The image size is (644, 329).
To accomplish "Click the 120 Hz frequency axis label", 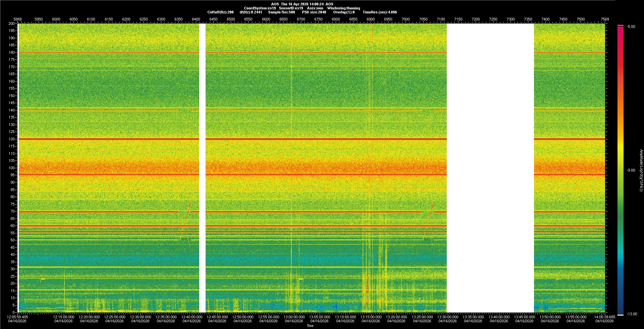I will click(x=11, y=139).
